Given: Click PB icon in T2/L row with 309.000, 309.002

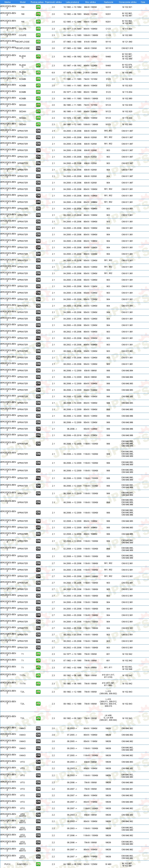Looking at the screenshot, I should point(38,692).
